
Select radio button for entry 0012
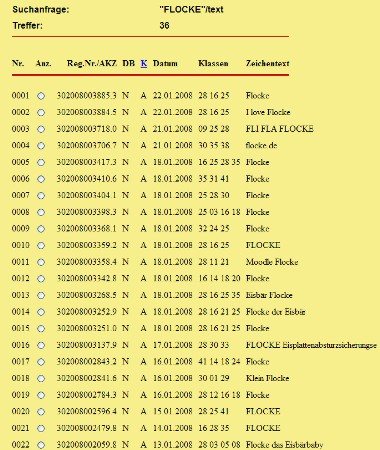(41, 279)
